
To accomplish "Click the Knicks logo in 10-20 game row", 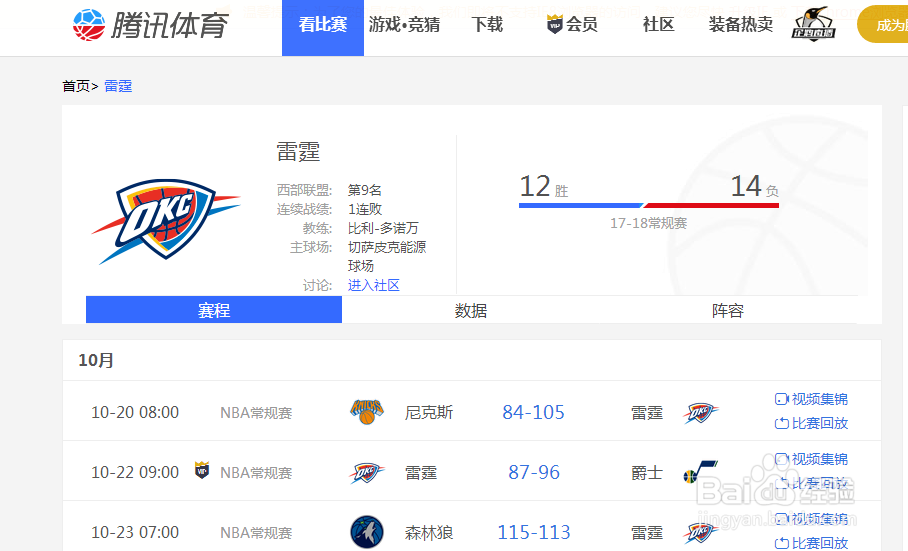I will pyautogui.click(x=367, y=412).
